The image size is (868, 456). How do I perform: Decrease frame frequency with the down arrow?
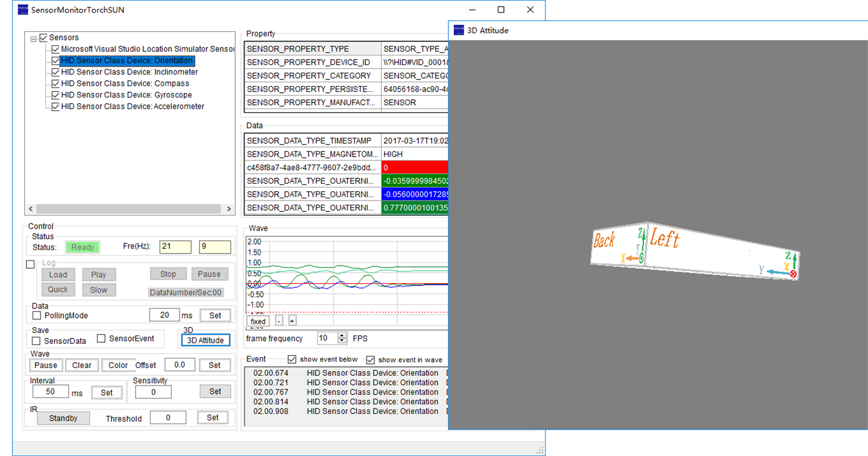[342, 342]
